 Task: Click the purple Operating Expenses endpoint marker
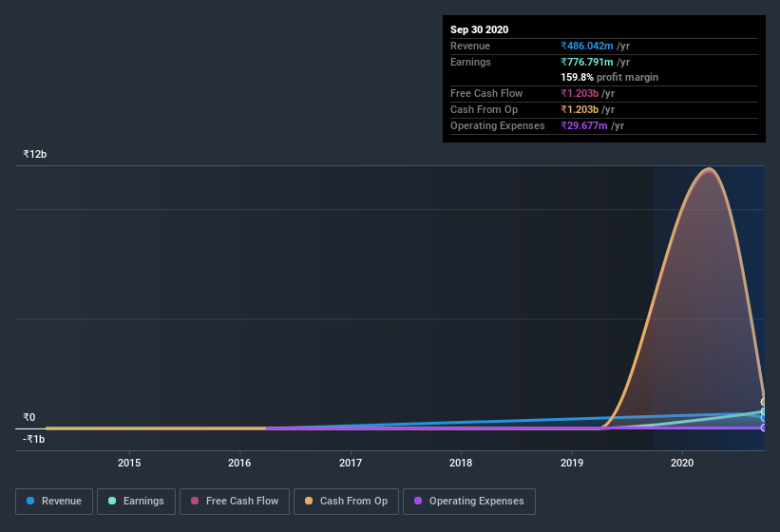pyautogui.click(x=764, y=427)
